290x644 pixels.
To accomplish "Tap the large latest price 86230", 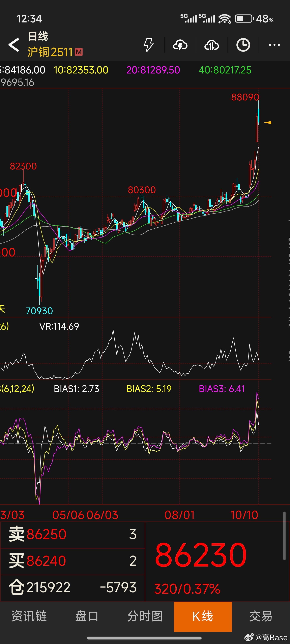I will [x=201, y=555].
